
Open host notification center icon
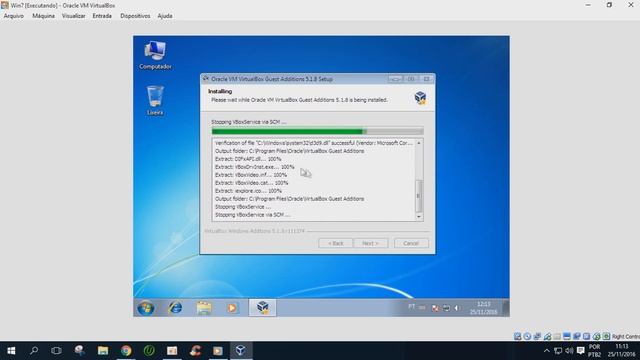(580, 351)
